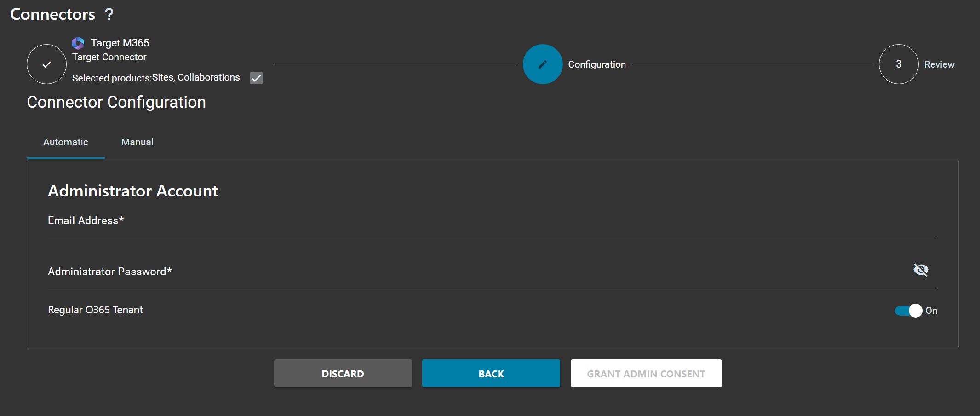Uncheck the Selected products checkbox
980x416 pixels.
256,78
